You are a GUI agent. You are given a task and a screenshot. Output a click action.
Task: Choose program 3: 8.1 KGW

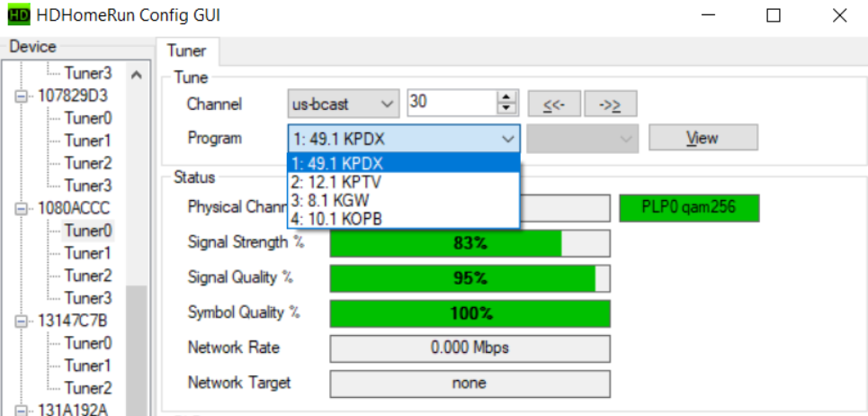tap(404, 199)
